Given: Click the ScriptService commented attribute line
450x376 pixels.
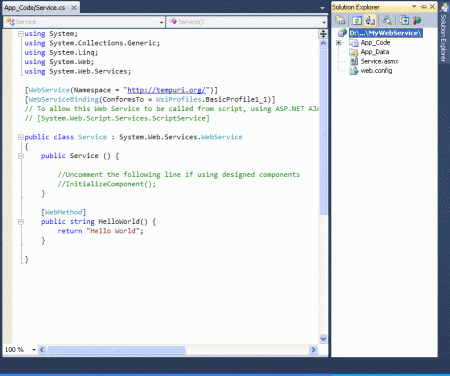Looking at the screenshot, I should coord(117,118).
